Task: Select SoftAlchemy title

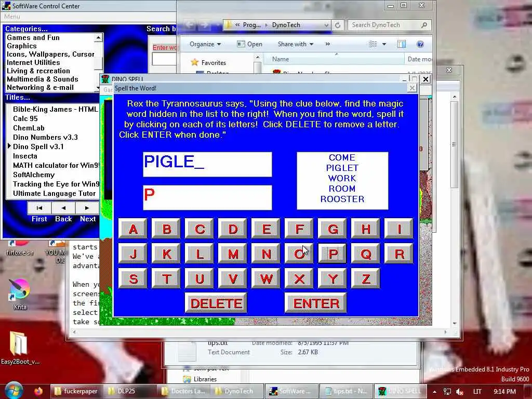Action: tap(34, 175)
